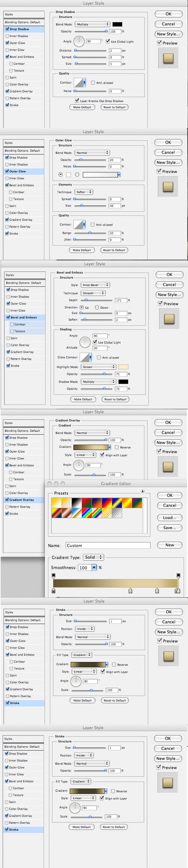Click the black Drop Shadow color swatch
This screenshot has width=188, height=868.
tap(117, 24)
